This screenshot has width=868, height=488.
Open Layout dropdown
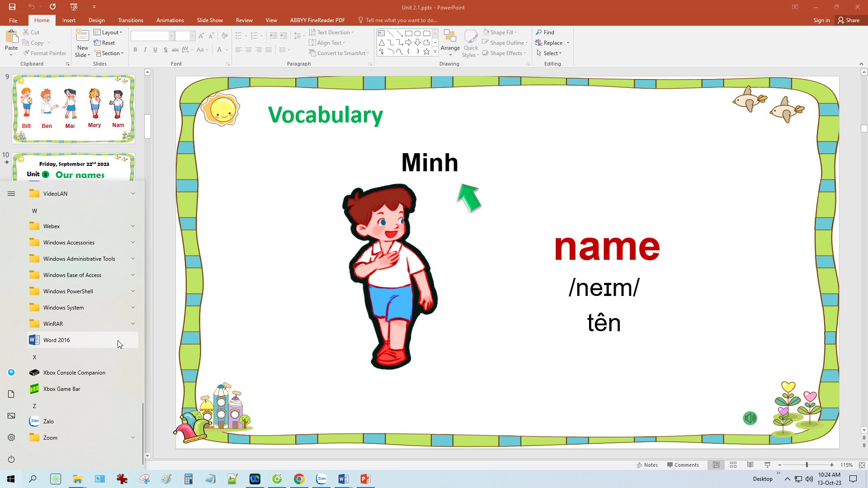click(x=108, y=33)
